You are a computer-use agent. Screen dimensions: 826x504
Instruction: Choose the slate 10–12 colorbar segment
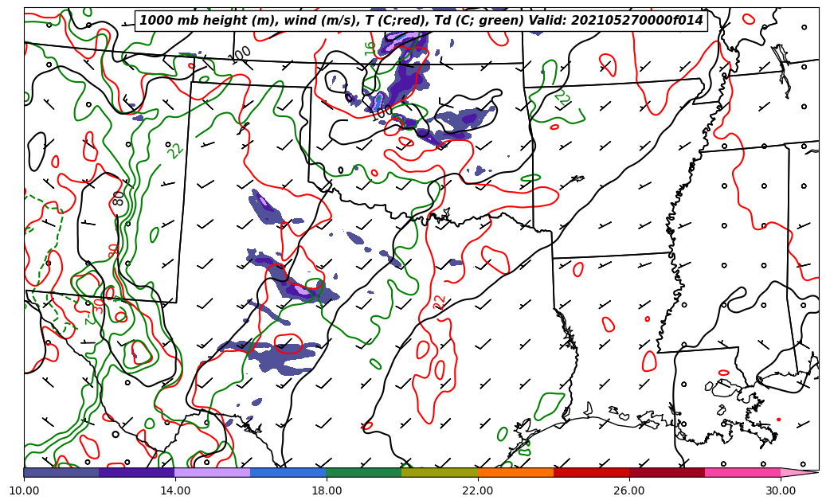(x=61, y=472)
